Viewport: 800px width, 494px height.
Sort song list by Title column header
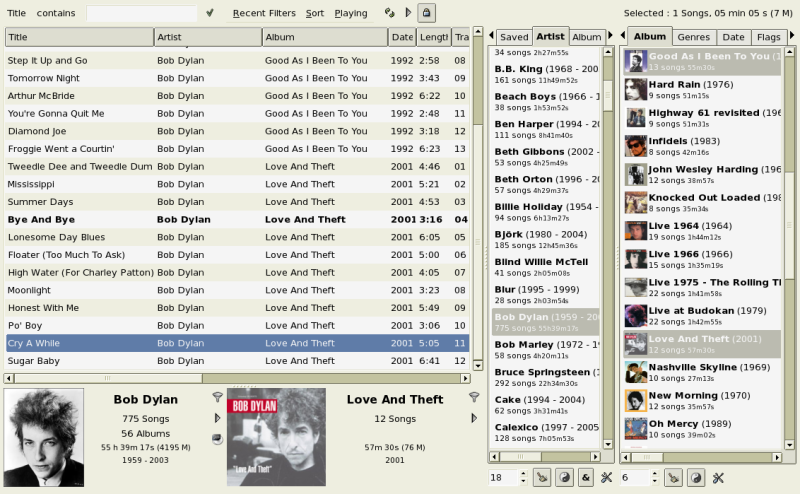pos(80,37)
